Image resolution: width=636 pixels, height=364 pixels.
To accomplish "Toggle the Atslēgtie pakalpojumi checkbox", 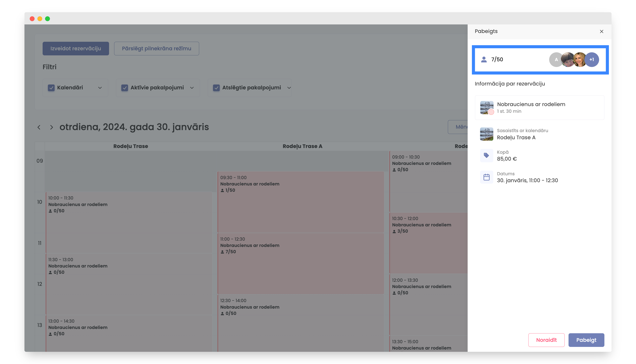I will pyautogui.click(x=216, y=88).
